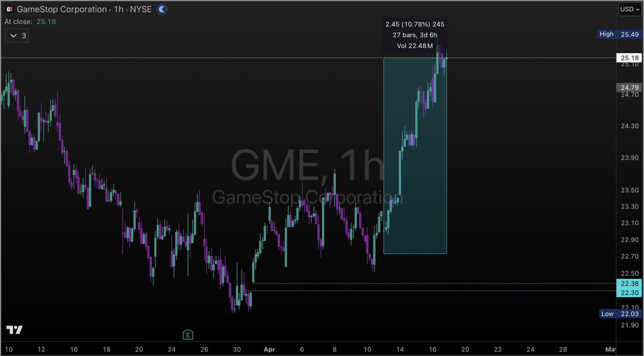Image resolution: width=644 pixels, height=356 pixels.
Task: Select the teal measurement rectangle on the chart
Action: coord(415,156)
